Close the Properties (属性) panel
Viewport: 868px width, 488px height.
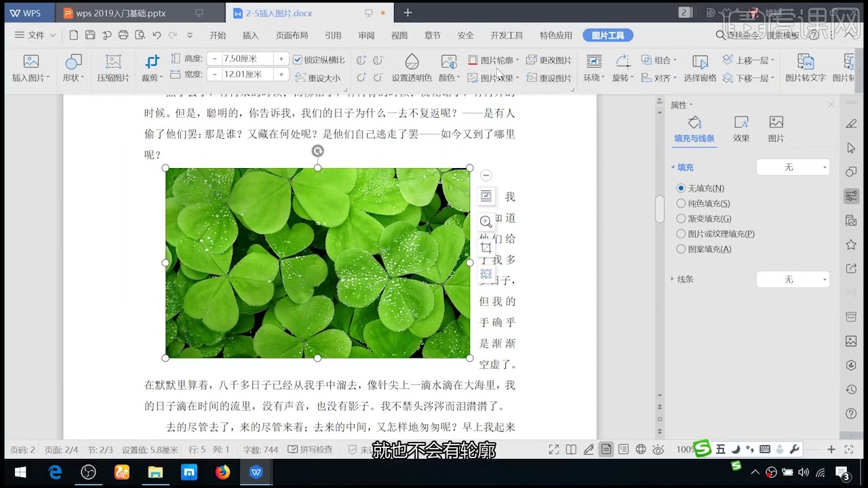[831, 104]
